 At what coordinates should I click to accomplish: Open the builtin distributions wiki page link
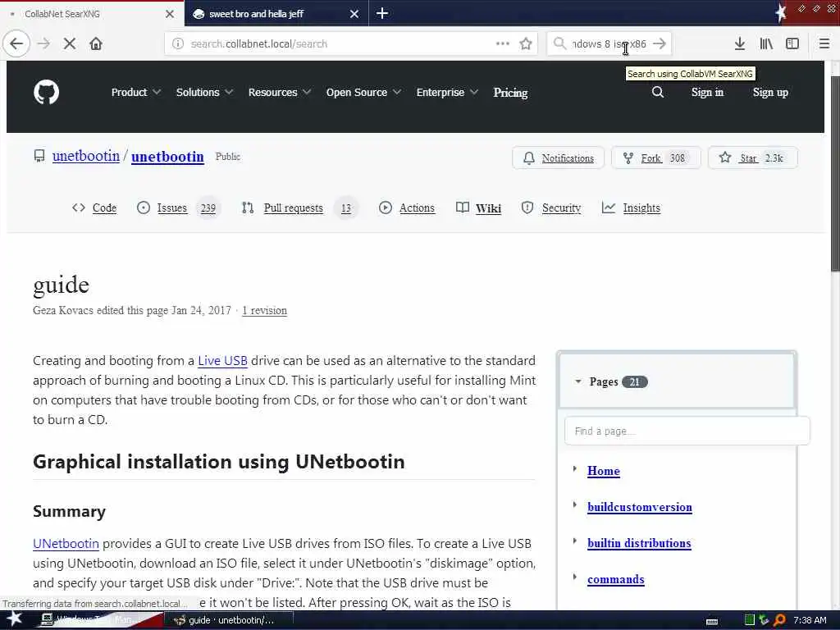tap(639, 543)
